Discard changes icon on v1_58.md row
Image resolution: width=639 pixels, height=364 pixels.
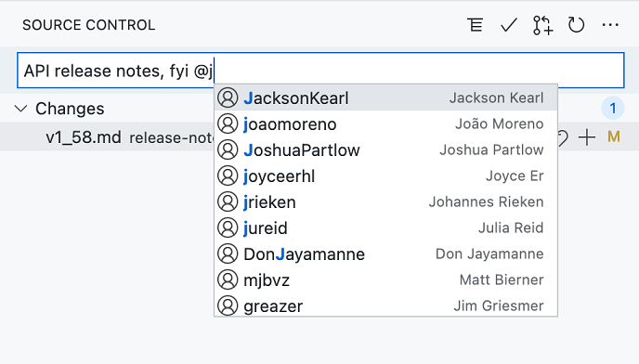[563, 137]
